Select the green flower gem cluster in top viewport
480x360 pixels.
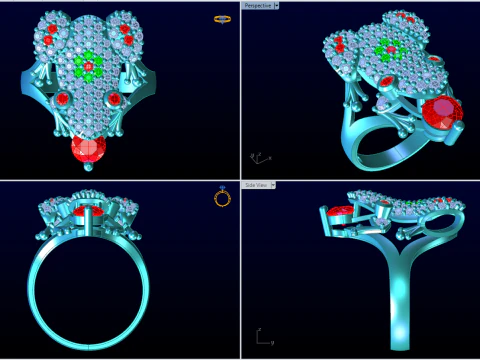(x=88, y=67)
